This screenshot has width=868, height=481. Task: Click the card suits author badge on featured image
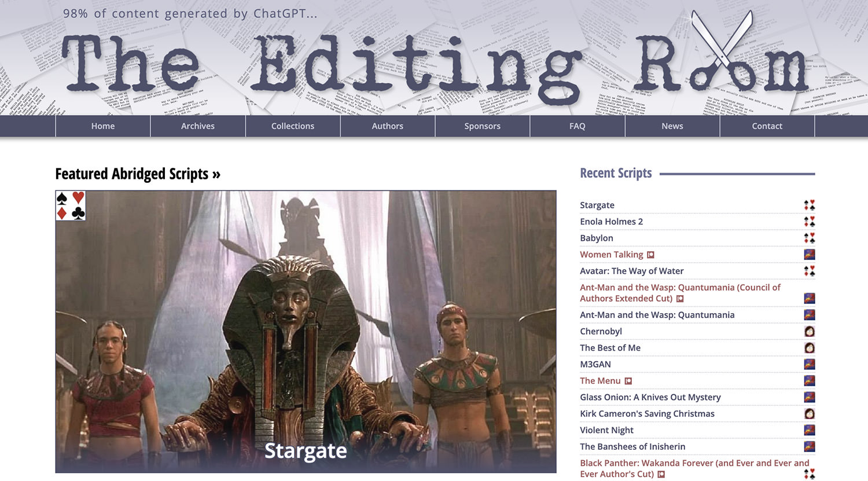pos(71,205)
